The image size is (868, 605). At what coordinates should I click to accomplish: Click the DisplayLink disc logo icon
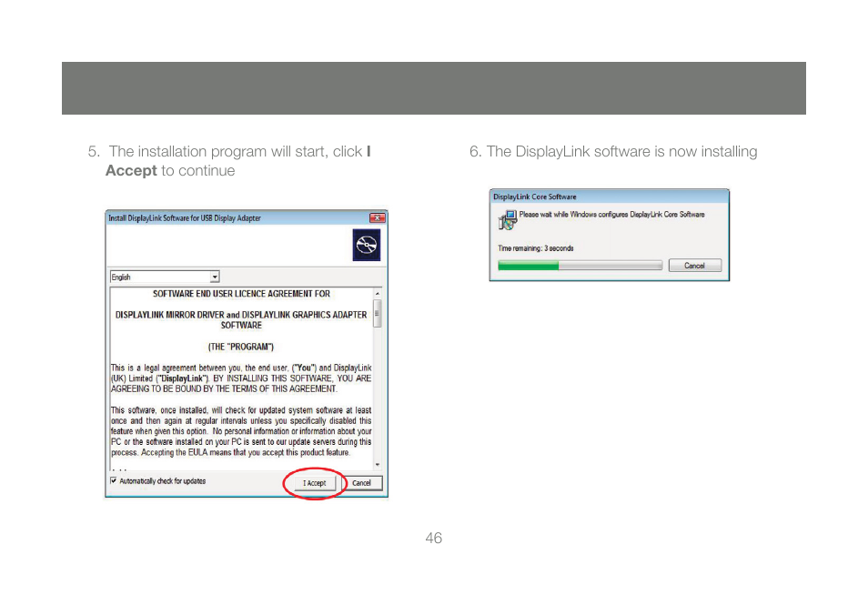coord(367,245)
